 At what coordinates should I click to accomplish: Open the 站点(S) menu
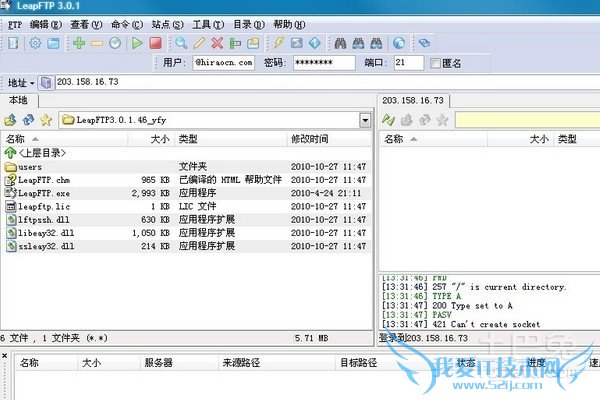tap(167, 25)
